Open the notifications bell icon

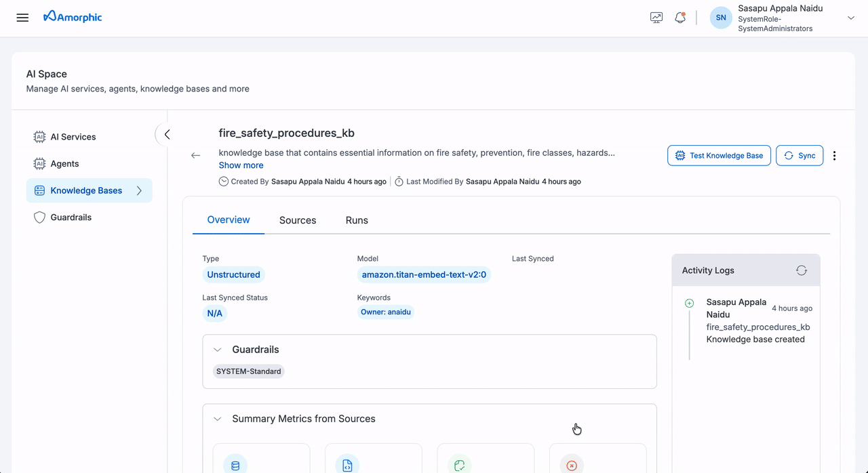680,17
